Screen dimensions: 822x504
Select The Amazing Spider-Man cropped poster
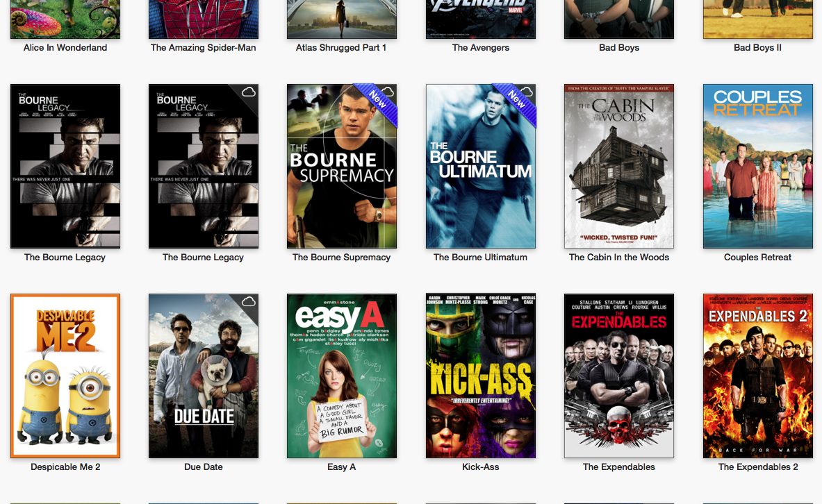(x=204, y=19)
